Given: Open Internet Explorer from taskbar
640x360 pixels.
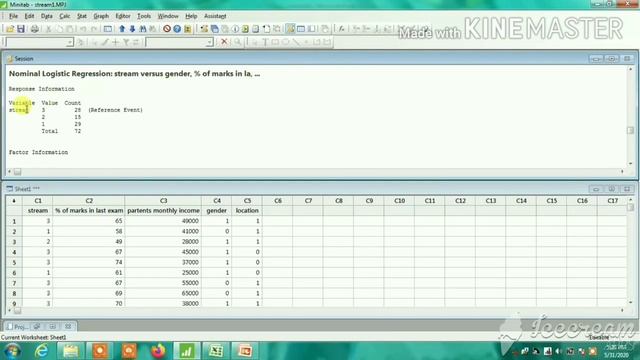Looking at the screenshot, I should pos(41,351).
